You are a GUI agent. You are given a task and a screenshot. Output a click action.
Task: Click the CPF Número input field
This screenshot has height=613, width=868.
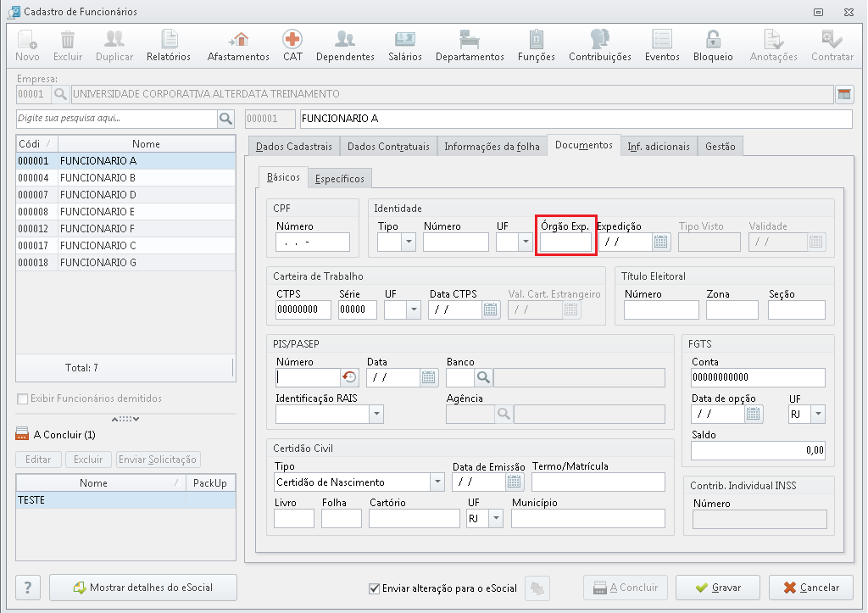click(x=313, y=242)
